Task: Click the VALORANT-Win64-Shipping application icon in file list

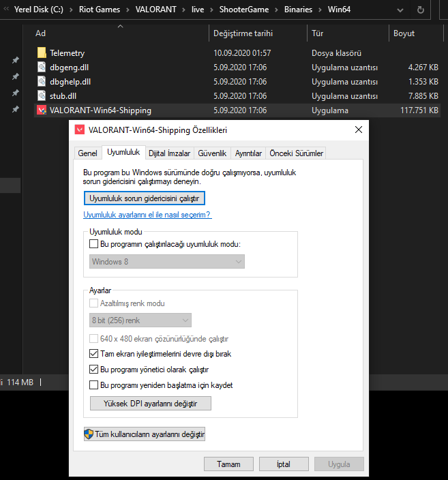Action: [x=42, y=110]
